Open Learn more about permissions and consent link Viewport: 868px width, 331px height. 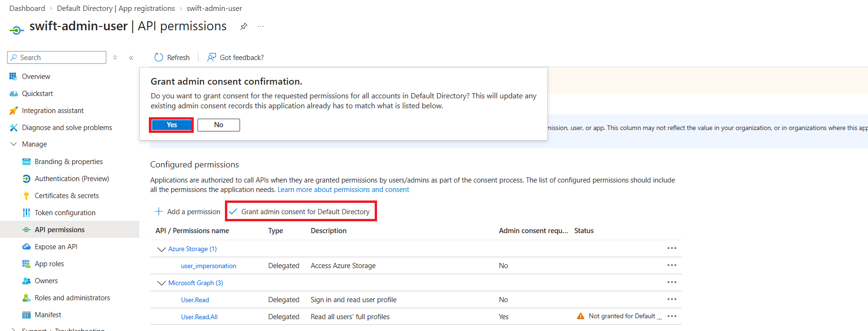coord(343,190)
